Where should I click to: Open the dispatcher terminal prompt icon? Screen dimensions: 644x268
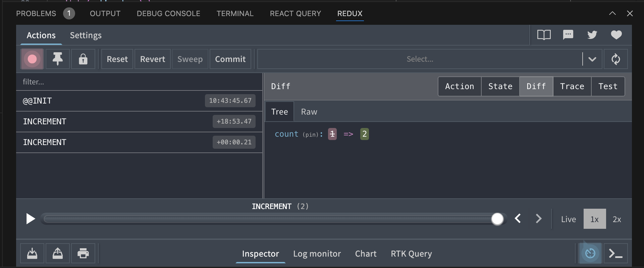click(x=615, y=253)
